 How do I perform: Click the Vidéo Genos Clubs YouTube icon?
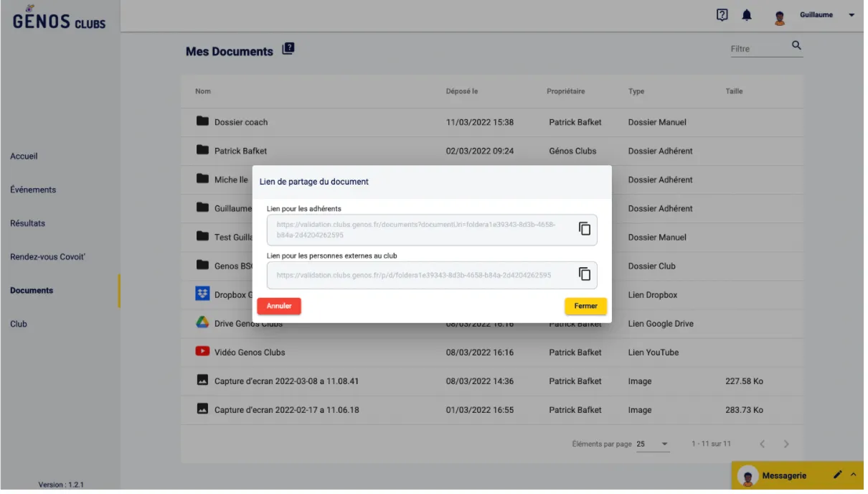point(202,352)
